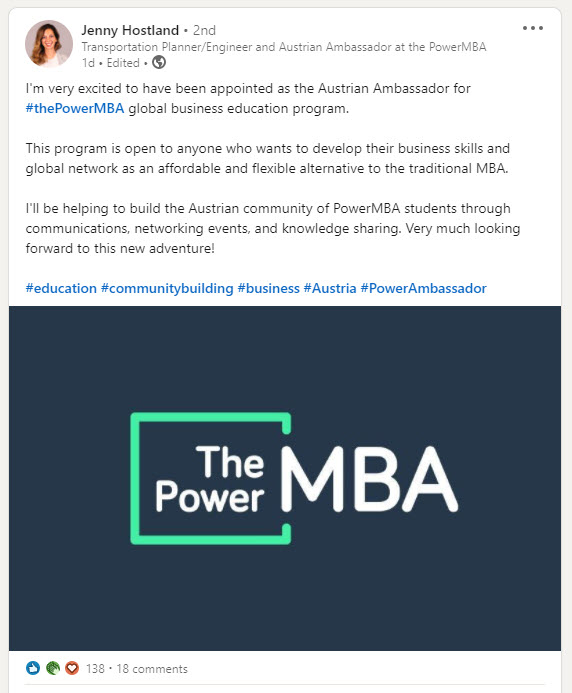
Task: Open Jenny Hostland's profile name link
Action: click(130, 30)
